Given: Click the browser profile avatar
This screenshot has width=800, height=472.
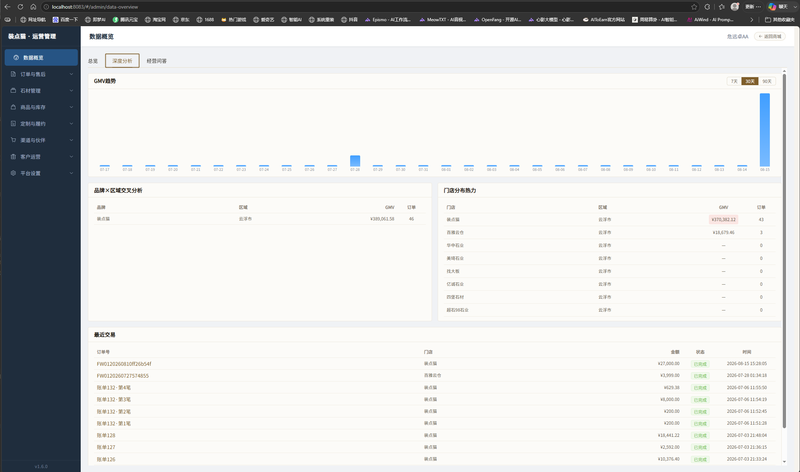Looking at the screenshot, I should coord(735,7).
